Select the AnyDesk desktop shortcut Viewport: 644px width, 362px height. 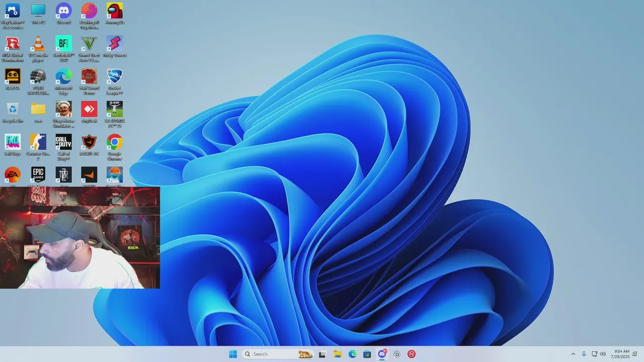point(89,112)
